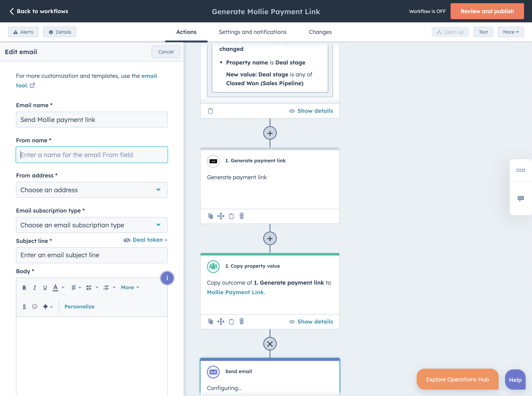Switch to Settings and notifications tab
The width and height of the screenshot is (532, 396).
click(253, 32)
